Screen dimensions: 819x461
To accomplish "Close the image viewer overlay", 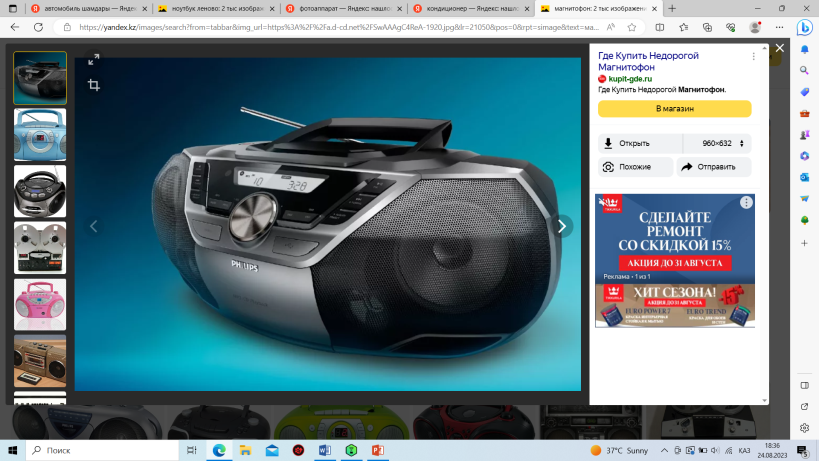I will (780, 48).
